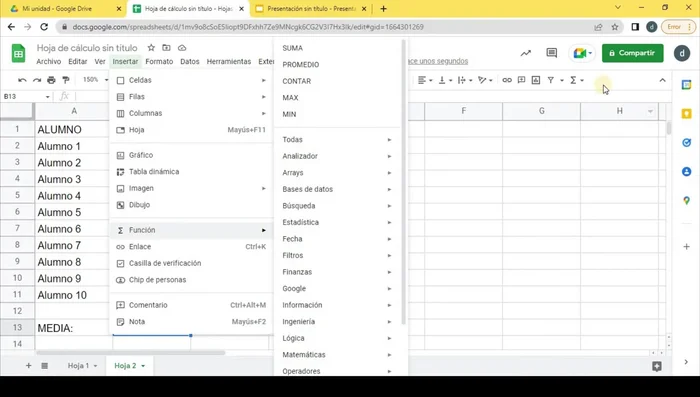Click the green Compartir button
Image resolution: width=700 pixels, height=397 pixels.
632,53
